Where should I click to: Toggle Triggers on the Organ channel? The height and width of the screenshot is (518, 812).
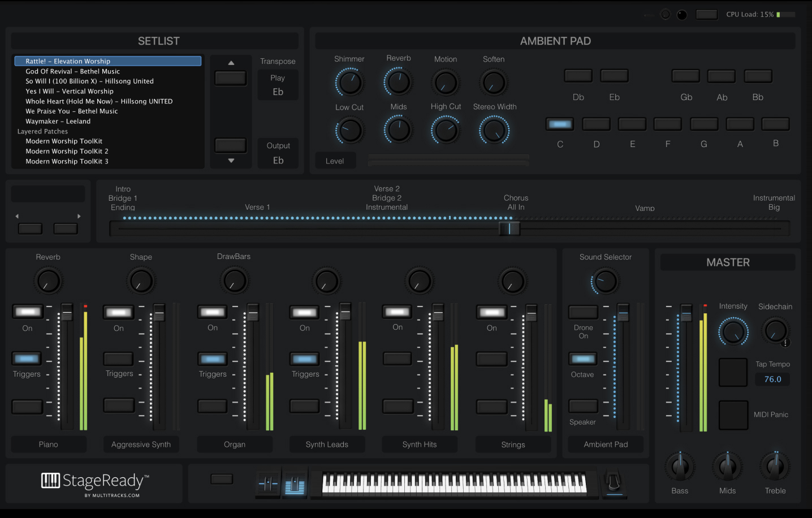(x=212, y=358)
